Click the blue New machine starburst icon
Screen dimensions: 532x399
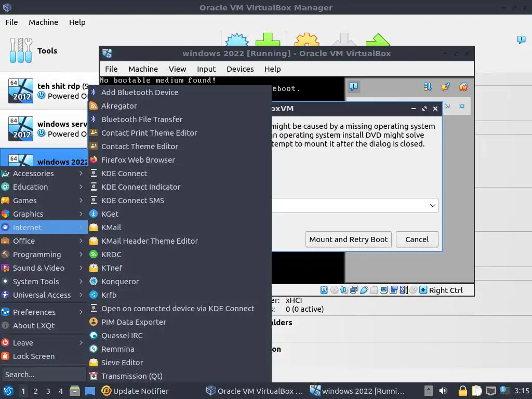click(237, 39)
